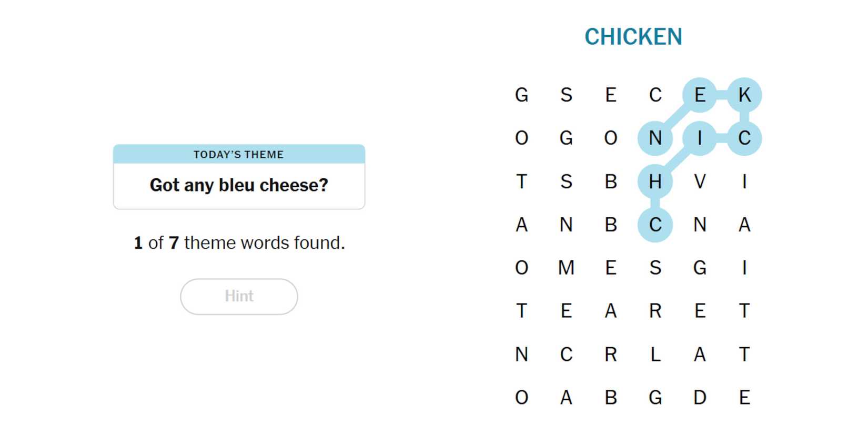868x434 pixels.
Task: Click unhighlighted C left of highlighted E
Action: pos(655,95)
